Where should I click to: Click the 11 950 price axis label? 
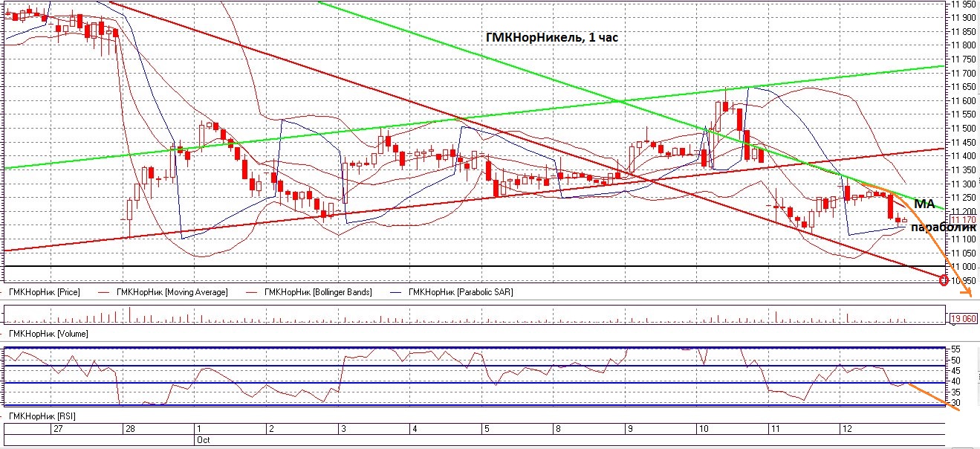(964, 4)
